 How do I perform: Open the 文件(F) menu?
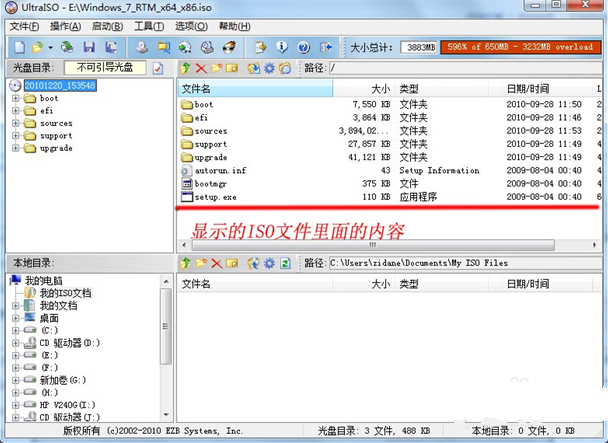point(25,26)
